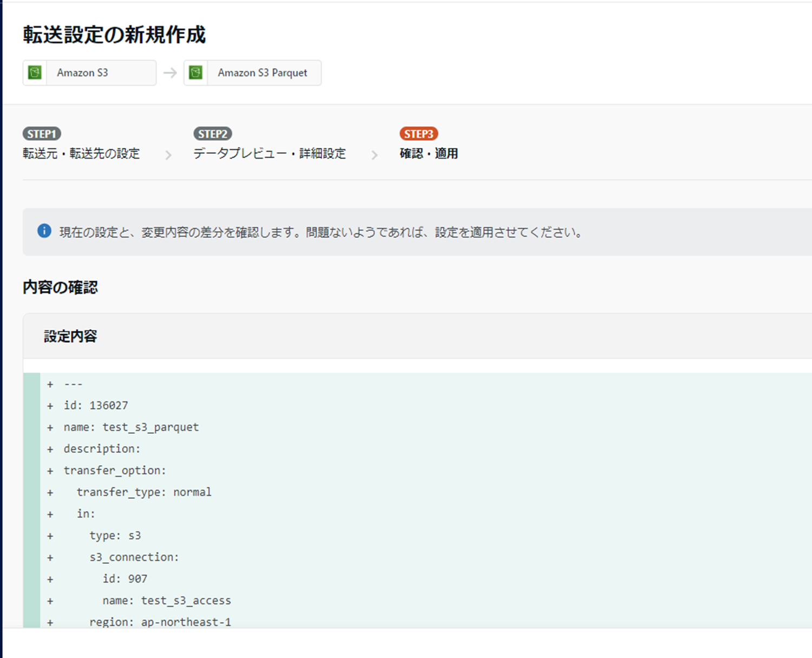Click the 's3_connection:' line
812x658 pixels.
pyautogui.click(x=134, y=557)
